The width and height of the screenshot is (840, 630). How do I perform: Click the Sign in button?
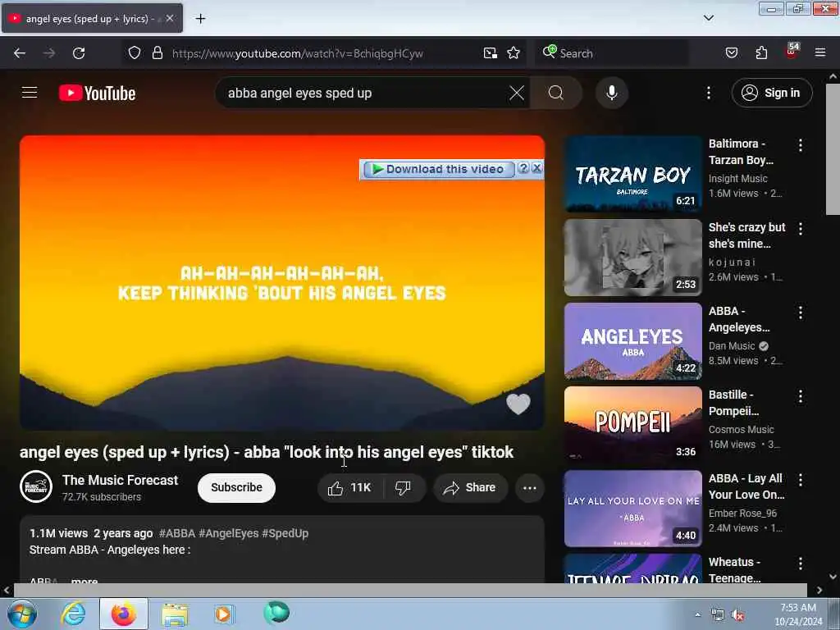tap(771, 93)
